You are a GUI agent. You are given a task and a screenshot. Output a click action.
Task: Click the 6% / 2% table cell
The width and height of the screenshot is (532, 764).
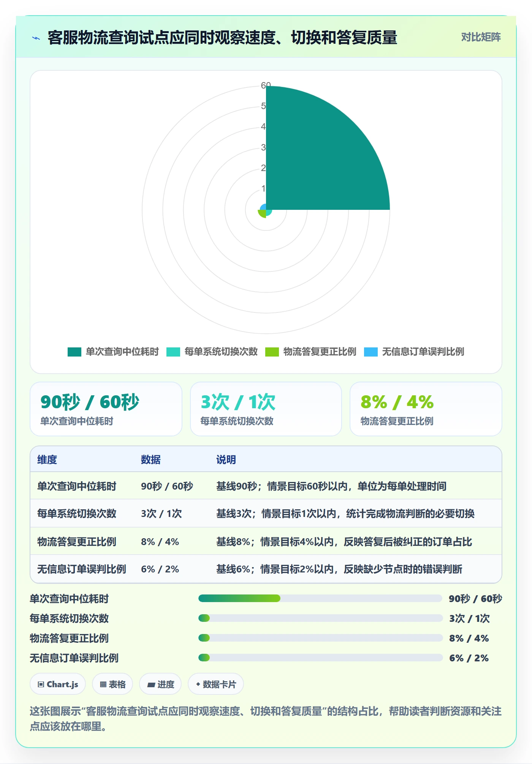(160, 569)
